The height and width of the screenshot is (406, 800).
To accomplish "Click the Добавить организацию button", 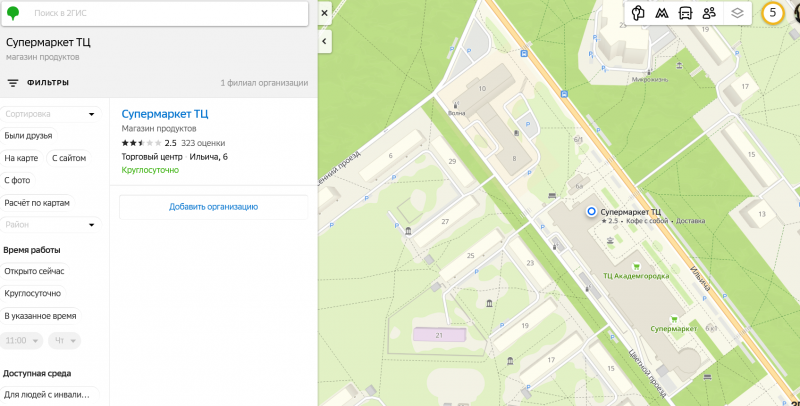I will coord(213,206).
